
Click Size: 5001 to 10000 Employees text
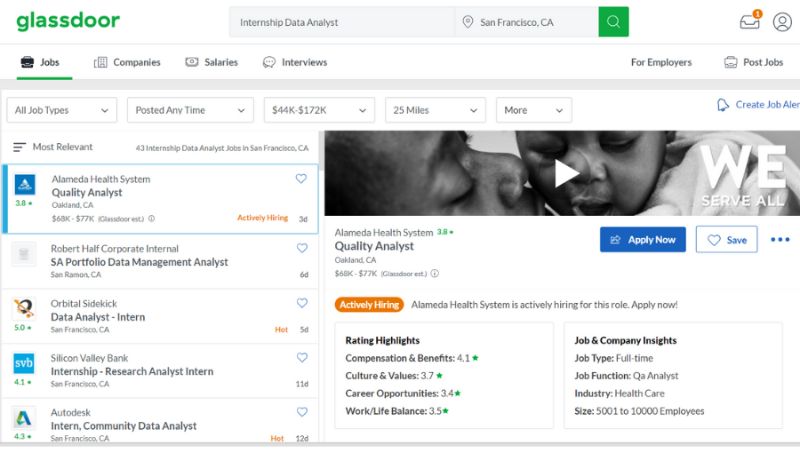(639, 411)
